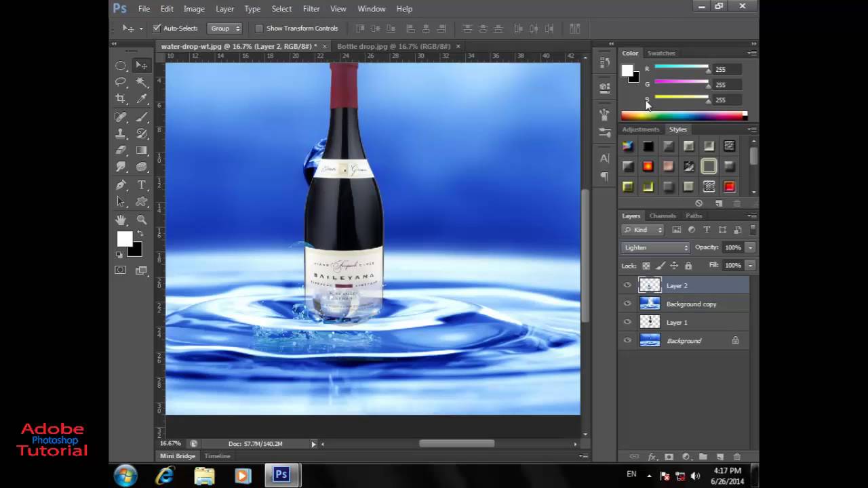Image resolution: width=868 pixels, height=488 pixels.
Task: Select the Smudge tool
Action: 121,167
